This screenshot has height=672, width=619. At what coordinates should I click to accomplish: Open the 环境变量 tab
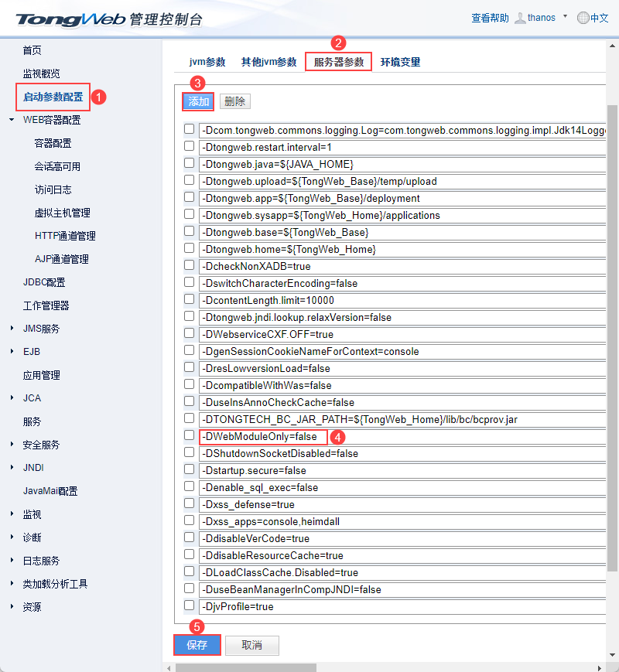[x=399, y=62]
